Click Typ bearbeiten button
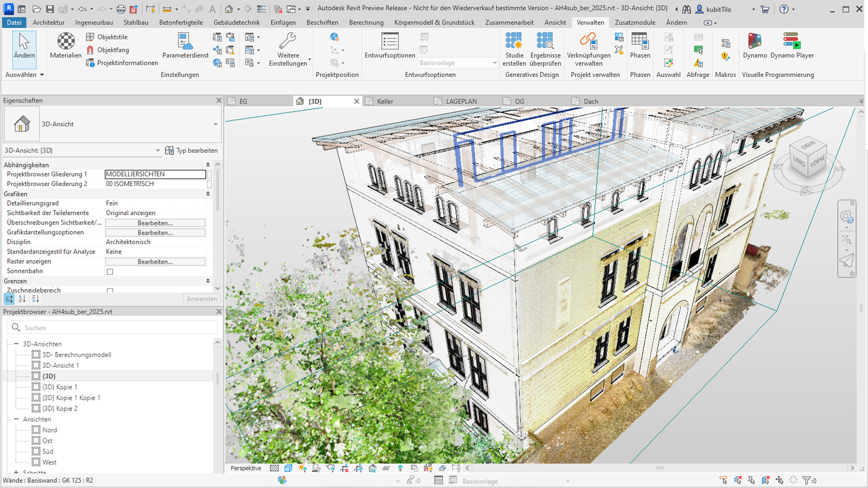The width and height of the screenshot is (868, 488). pos(192,150)
